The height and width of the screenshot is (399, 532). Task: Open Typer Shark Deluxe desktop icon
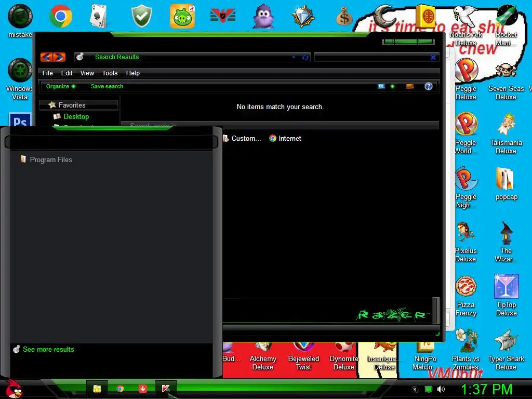point(506,350)
